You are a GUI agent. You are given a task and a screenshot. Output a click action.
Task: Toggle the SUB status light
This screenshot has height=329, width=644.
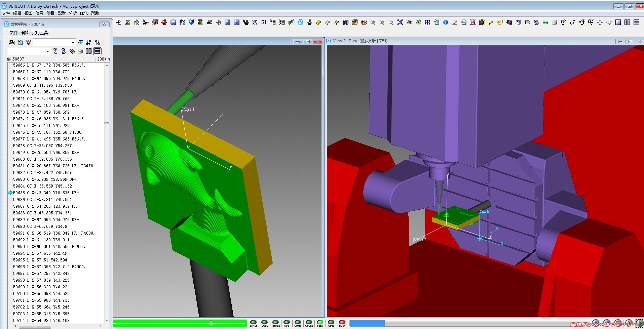[x=287, y=323]
